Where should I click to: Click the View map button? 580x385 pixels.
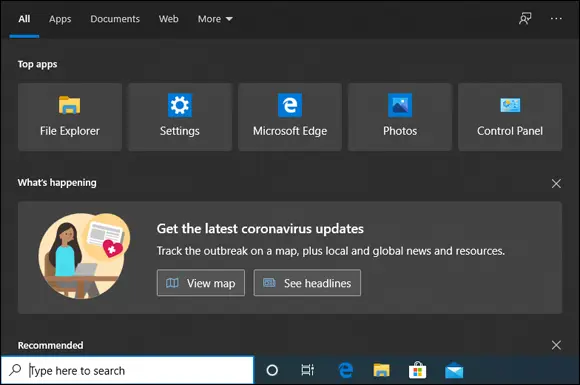point(201,283)
